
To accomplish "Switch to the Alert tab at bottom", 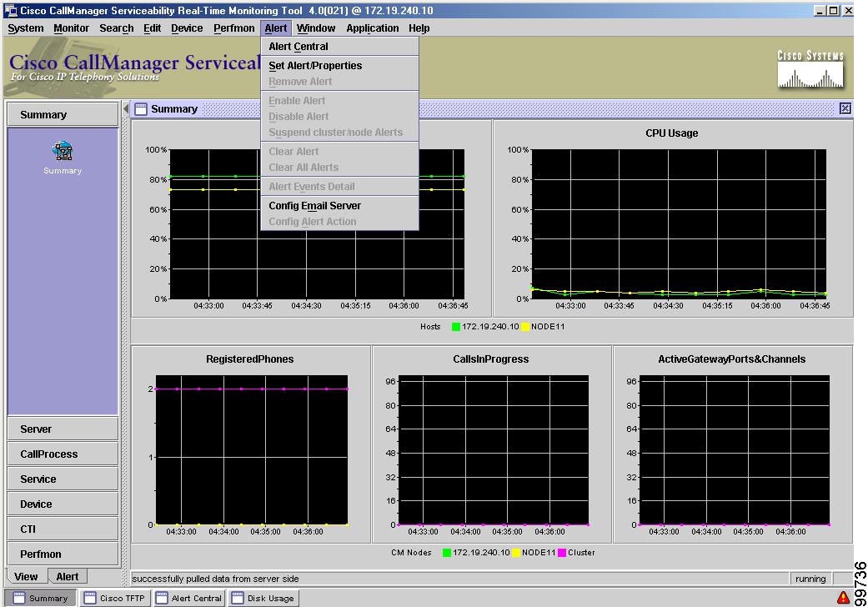I will [67, 577].
